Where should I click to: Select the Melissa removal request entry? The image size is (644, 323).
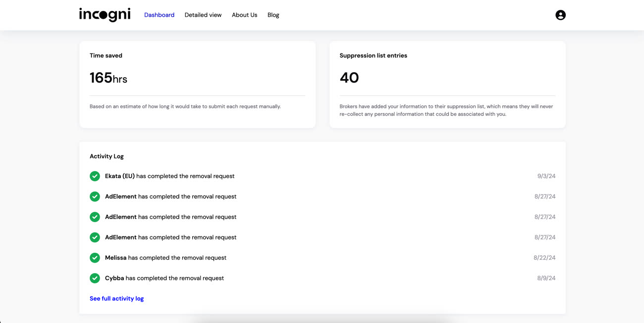tap(165, 258)
